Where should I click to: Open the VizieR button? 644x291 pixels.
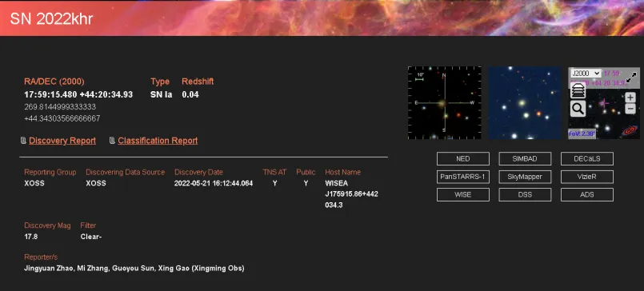(x=587, y=177)
